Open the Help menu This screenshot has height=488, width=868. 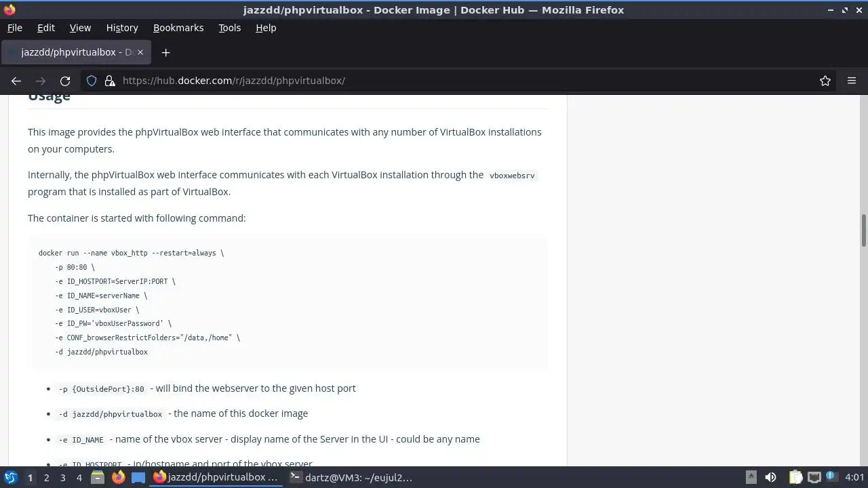(x=266, y=28)
